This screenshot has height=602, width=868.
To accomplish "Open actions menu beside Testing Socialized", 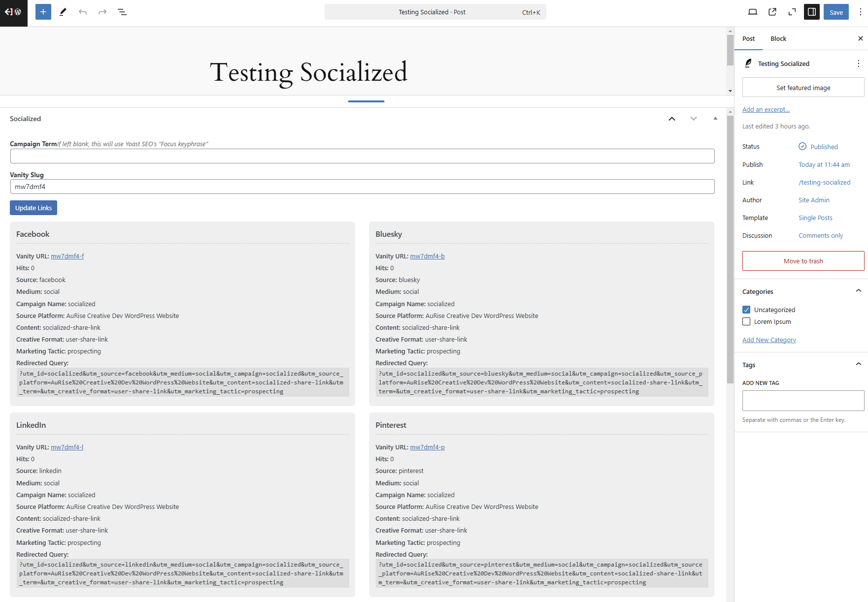I will (x=858, y=63).
